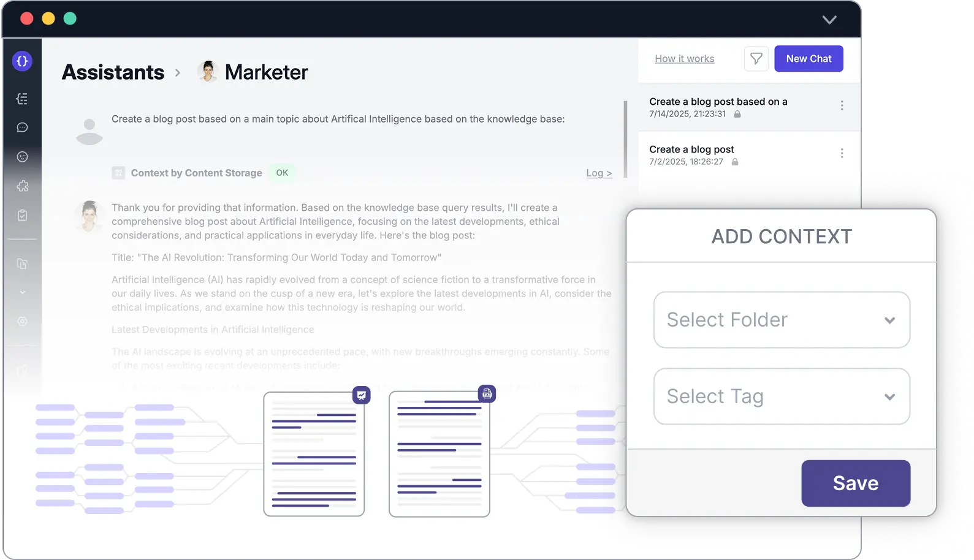Select the 'Create a blog post based on a' chat
974x560 pixels.
pyautogui.click(x=749, y=107)
